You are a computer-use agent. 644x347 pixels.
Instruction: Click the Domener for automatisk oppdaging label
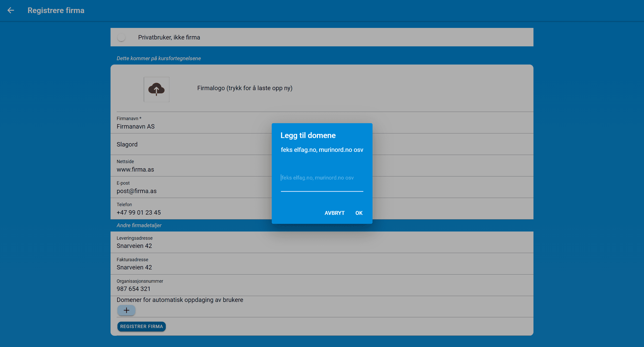click(180, 300)
